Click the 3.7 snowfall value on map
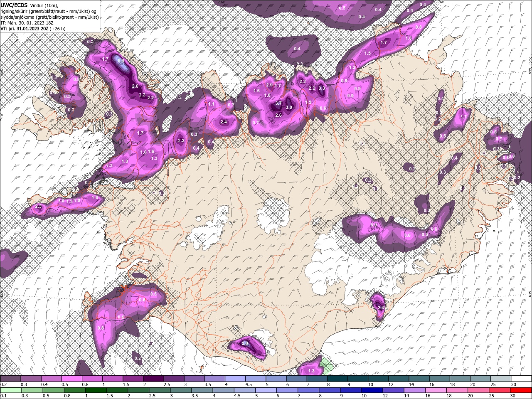Image resolution: width=532 pixels, height=399 pixels. coord(278,103)
